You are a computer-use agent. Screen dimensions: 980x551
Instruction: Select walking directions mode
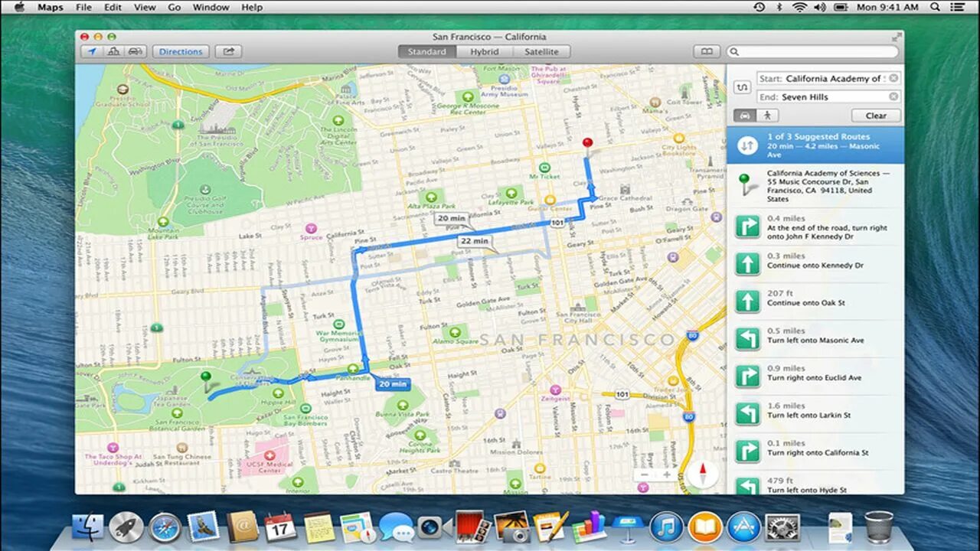tap(767, 116)
